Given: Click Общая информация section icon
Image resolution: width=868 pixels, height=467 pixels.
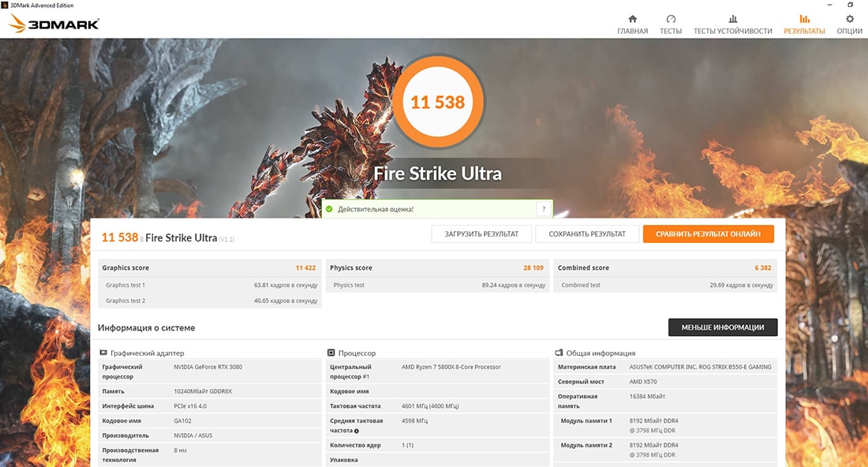Looking at the screenshot, I should [x=559, y=353].
